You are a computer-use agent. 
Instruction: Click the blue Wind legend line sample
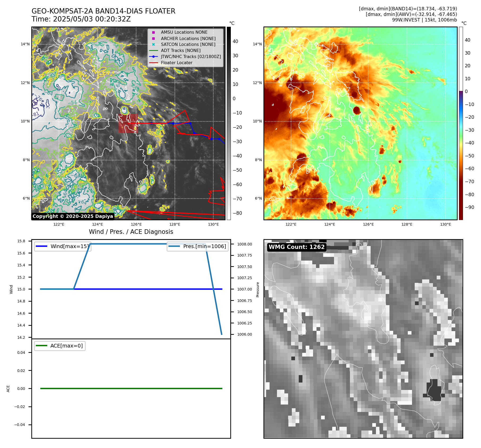pos(41,246)
